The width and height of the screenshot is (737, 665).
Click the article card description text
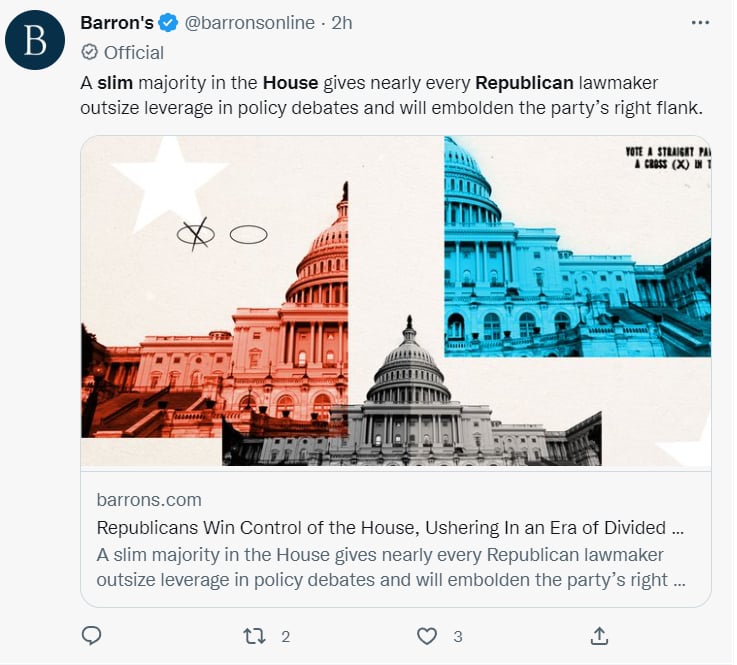(391, 567)
